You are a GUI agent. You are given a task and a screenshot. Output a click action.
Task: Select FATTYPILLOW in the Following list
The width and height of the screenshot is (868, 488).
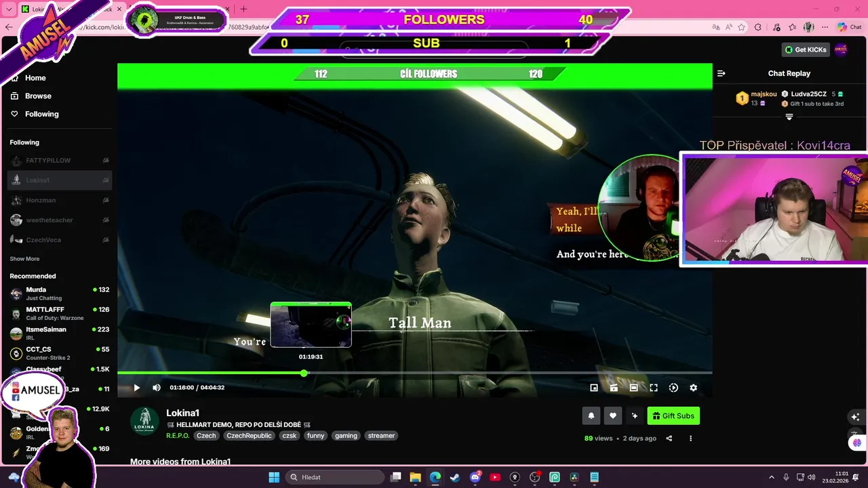(x=60, y=161)
